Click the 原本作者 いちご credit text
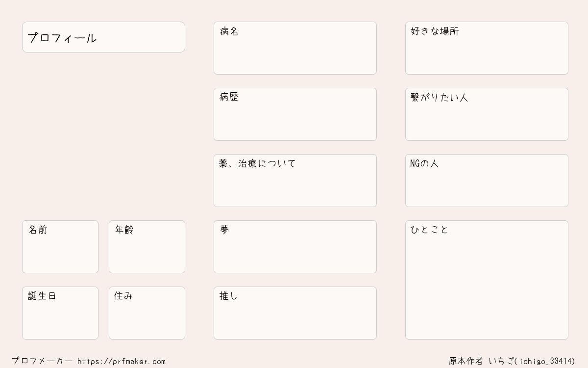This screenshot has height=368, width=588. pos(481,361)
